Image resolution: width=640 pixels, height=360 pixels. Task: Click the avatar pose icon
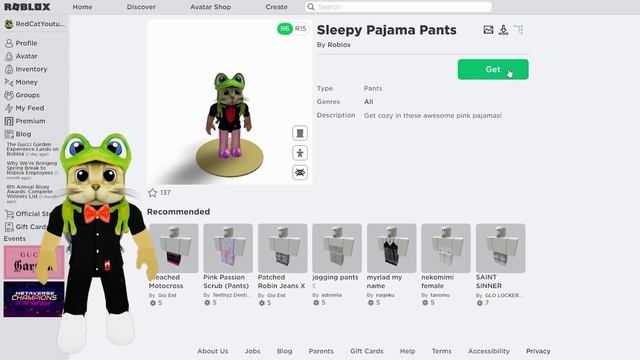(x=300, y=153)
